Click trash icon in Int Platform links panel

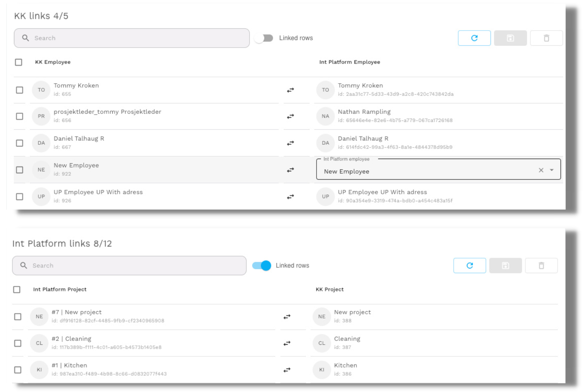[x=541, y=265]
